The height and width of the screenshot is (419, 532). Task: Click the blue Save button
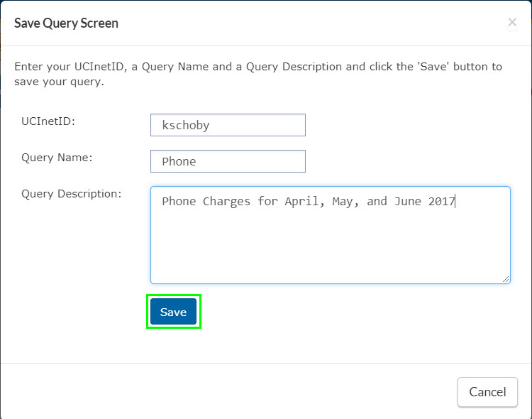pos(173,311)
